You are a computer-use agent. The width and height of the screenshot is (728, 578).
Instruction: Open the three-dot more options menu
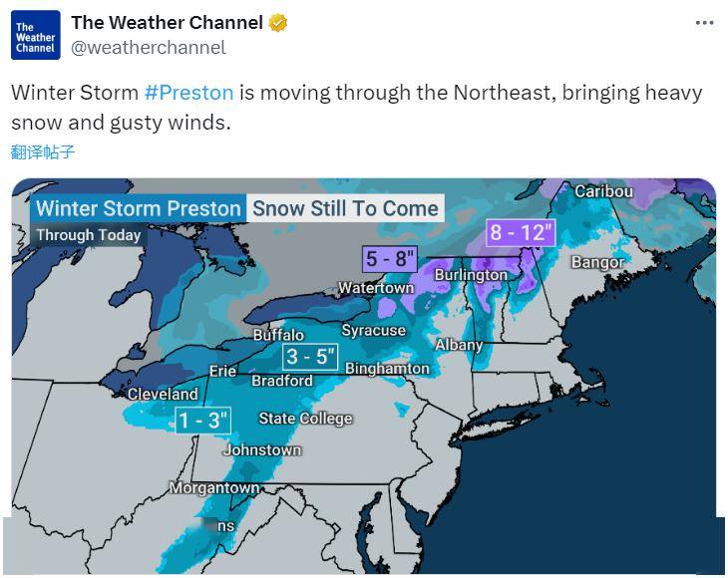coord(704,23)
